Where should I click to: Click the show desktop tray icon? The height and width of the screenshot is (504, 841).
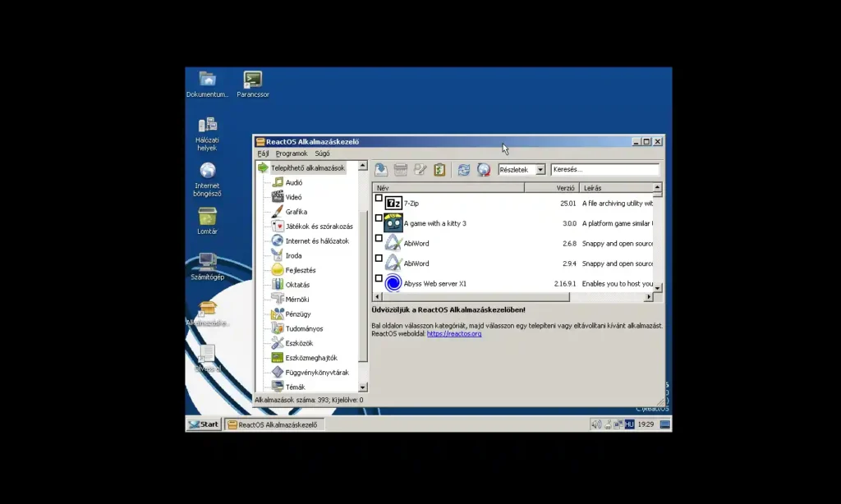pyautogui.click(x=665, y=424)
